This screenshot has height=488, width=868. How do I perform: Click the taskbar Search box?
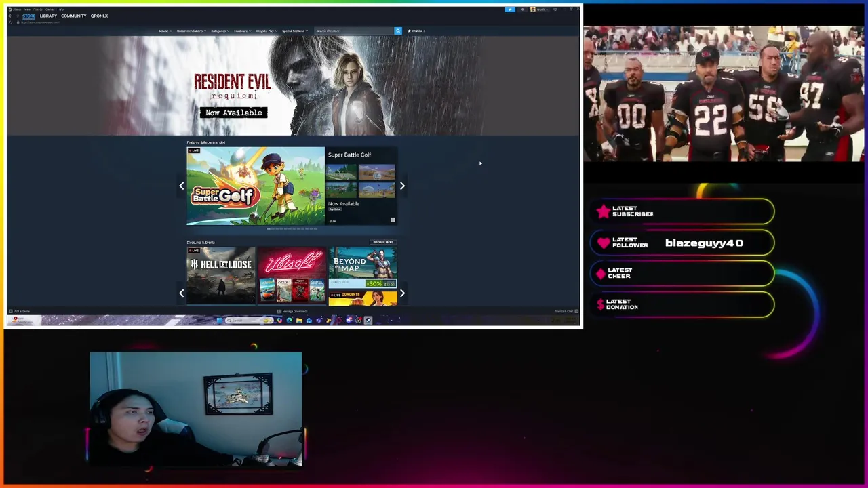click(x=250, y=320)
